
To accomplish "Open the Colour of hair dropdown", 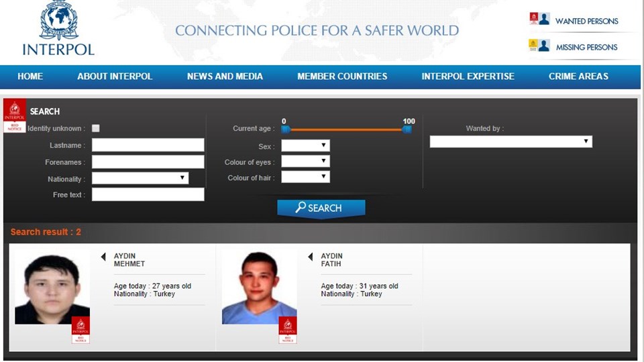I will pyautogui.click(x=305, y=177).
